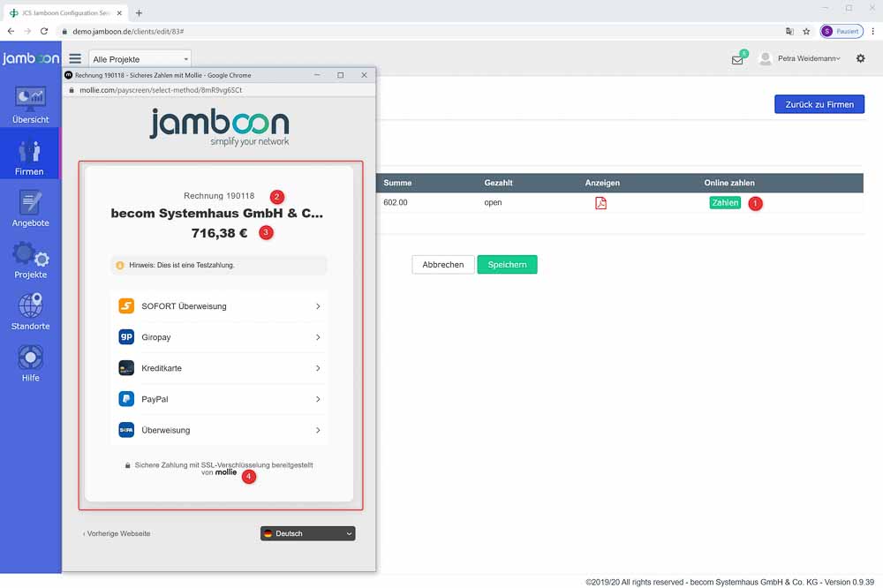Click the user avatar icon
This screenshot has width=883, height=588.
766,58
